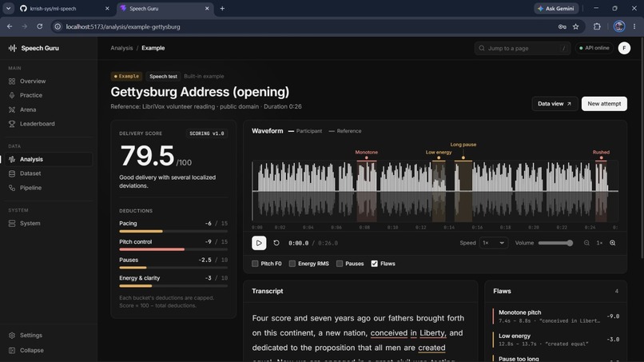644x362 pixels.
Task: Switch to the krrish-sys/ml-speech browser tab
Action: click(66, 8)
